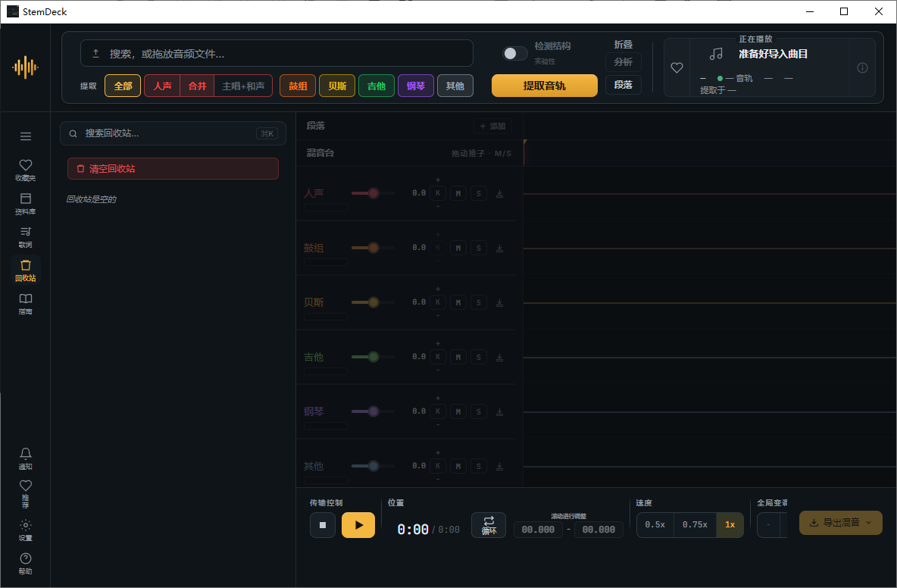
Task: Click 提取音轨 button
Action: click(x=545, y=86)
